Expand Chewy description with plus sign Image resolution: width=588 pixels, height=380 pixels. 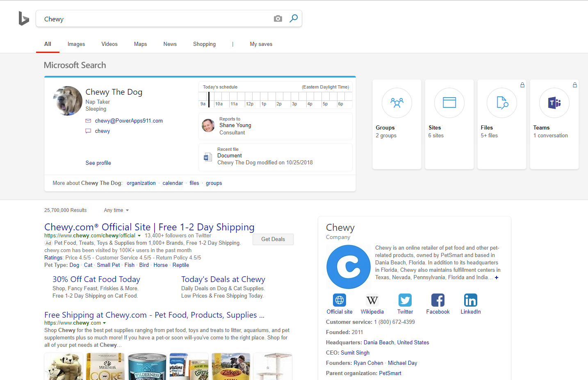coord(497,278)
